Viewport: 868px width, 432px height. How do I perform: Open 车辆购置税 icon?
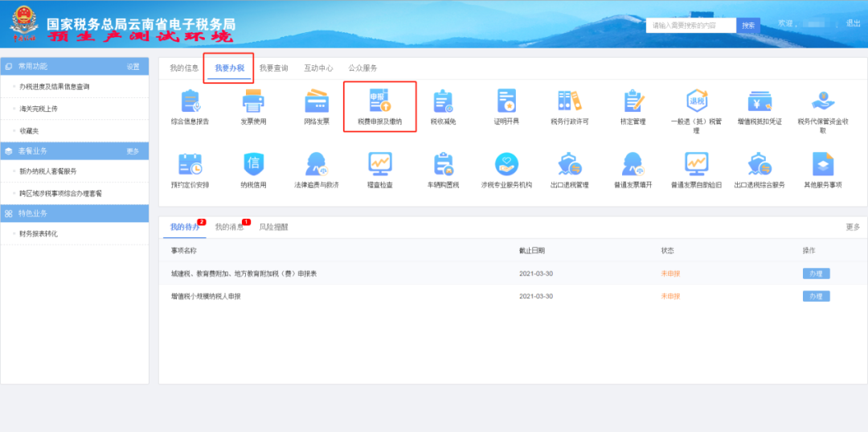pyautogui.click(x=443, y=164)
